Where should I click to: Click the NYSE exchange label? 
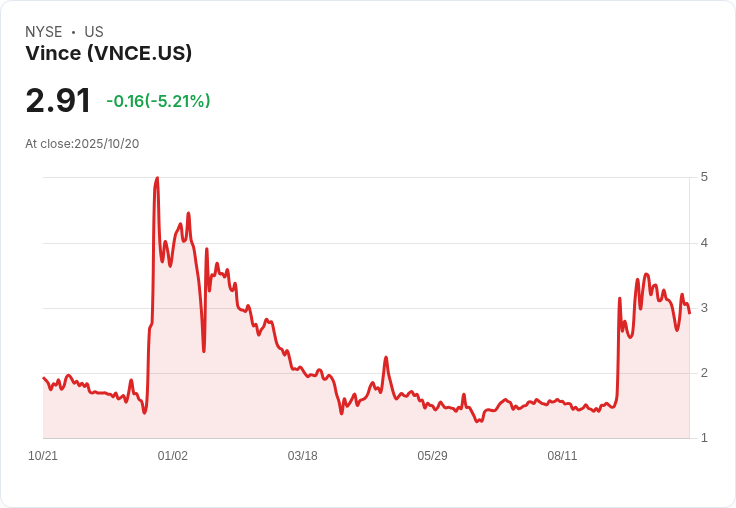tap(44, 32)
